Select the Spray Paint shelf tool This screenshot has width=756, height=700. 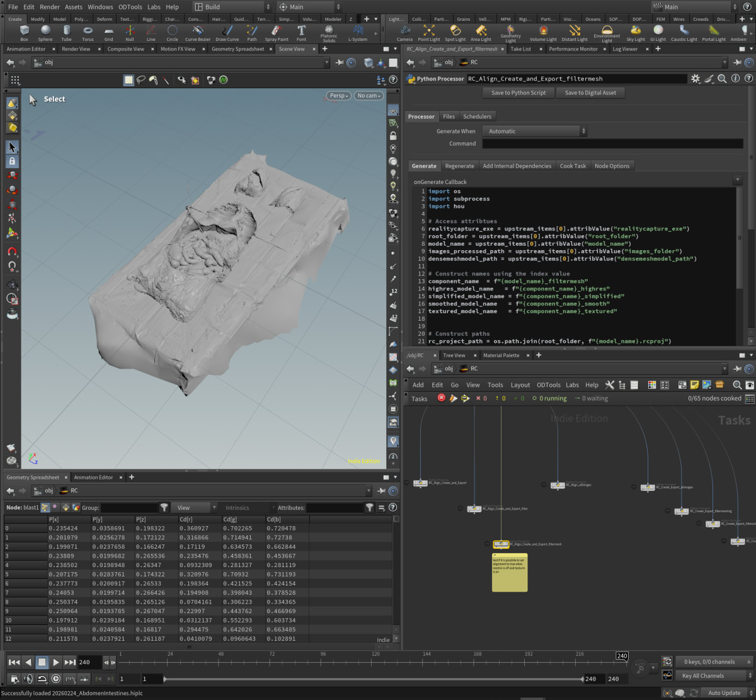coord(277,33)
